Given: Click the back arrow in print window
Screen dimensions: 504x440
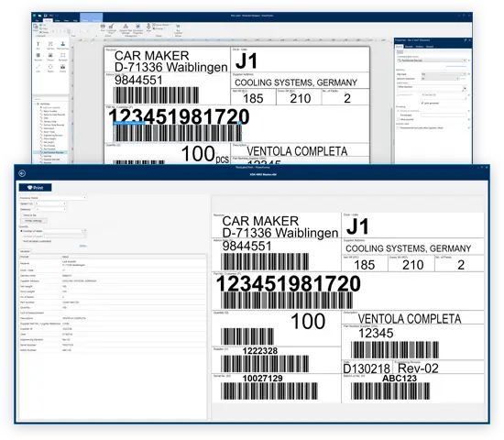Looking at the screenshot, I should [x=22, y=173].
